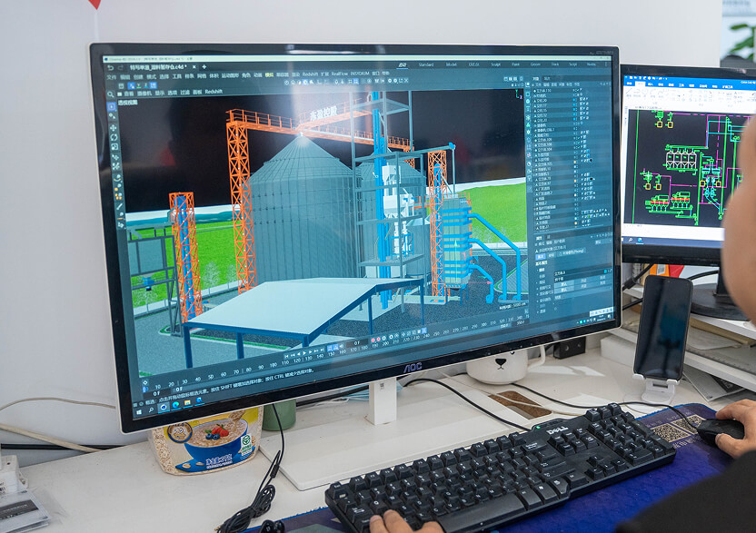Screen dimensions: 756x533
Task: Click frame 100 on the timeline ruler
Action: point(274,365)
